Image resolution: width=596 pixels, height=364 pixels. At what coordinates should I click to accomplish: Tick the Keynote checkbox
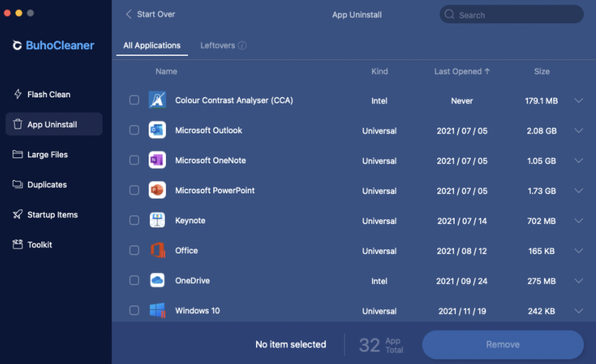coord(134,220)
